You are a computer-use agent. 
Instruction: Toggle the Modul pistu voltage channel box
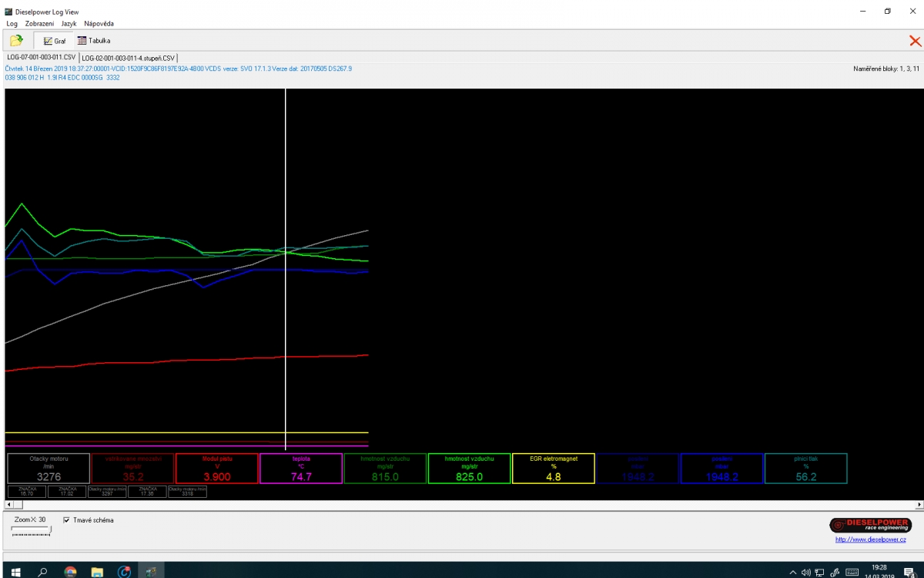[216, 469]
